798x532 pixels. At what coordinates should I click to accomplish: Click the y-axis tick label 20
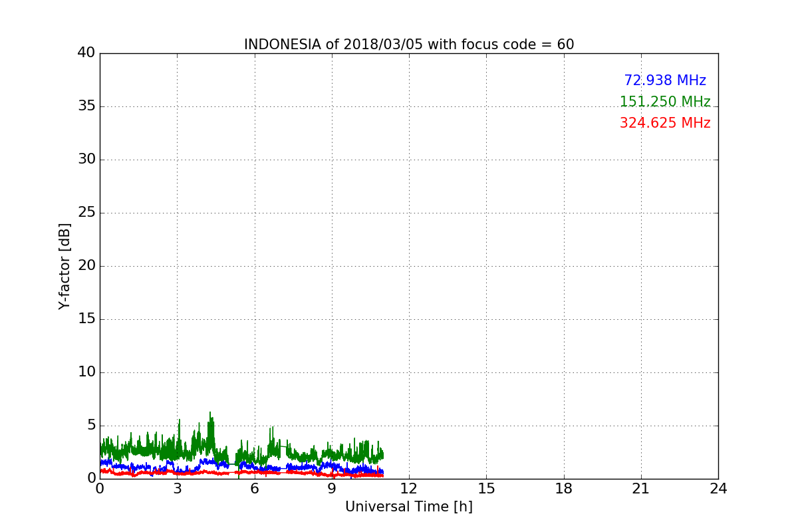86,266
